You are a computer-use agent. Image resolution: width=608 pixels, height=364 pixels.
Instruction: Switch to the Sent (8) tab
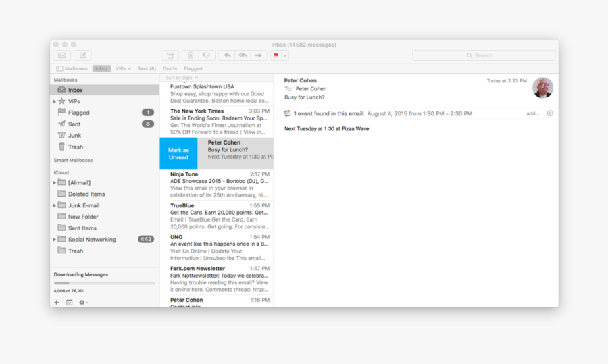[x=147, y=68]
